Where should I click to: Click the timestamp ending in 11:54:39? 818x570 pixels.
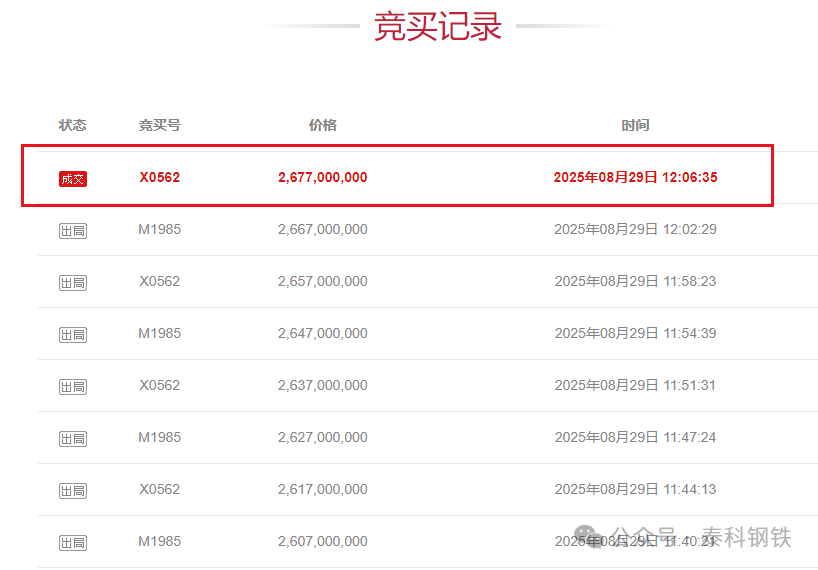635,333
